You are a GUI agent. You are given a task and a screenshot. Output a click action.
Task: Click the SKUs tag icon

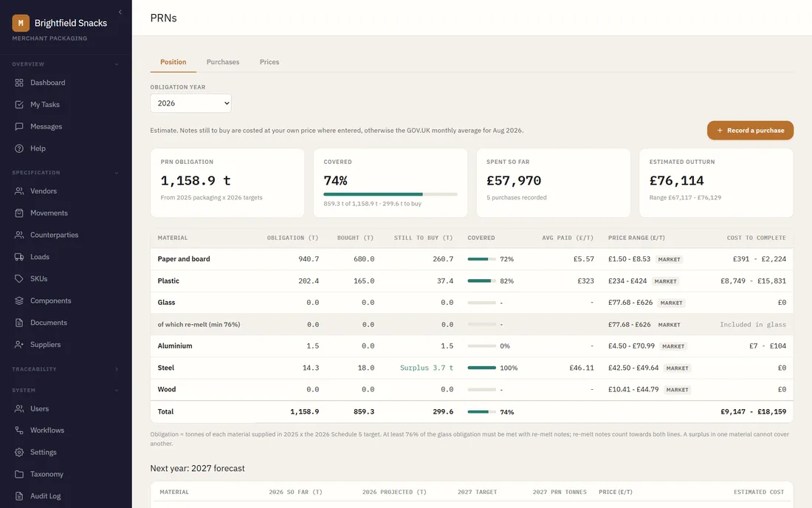(x=19, y=278)
